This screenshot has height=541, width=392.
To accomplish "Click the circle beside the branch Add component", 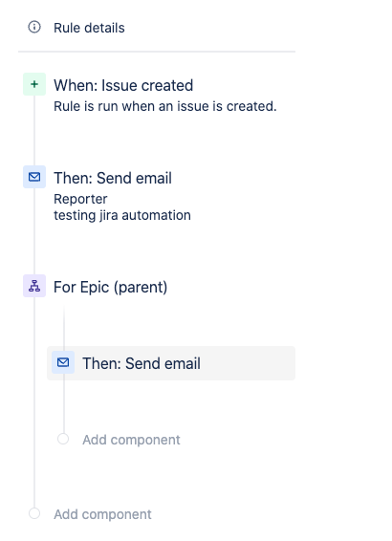I will [63, 439].
